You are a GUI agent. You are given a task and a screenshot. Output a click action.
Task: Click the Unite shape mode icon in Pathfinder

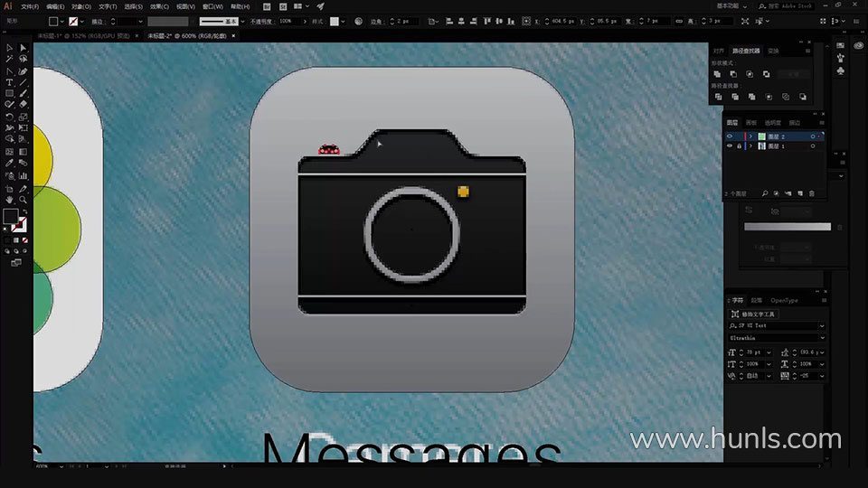point(717,74)
